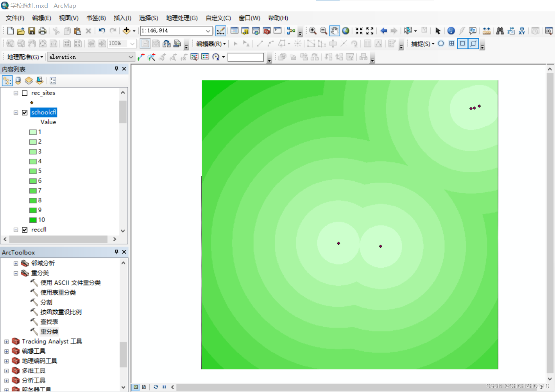Click the value 10 color swatch
The image size is (555, 392).
point(33,220)
